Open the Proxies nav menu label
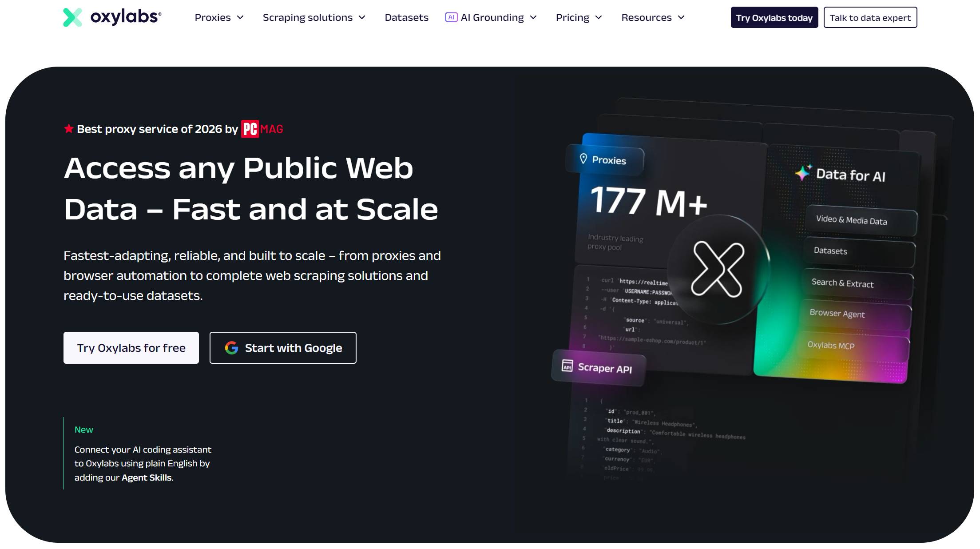Viewport: 980px width, 549px height. coord(213,17)
